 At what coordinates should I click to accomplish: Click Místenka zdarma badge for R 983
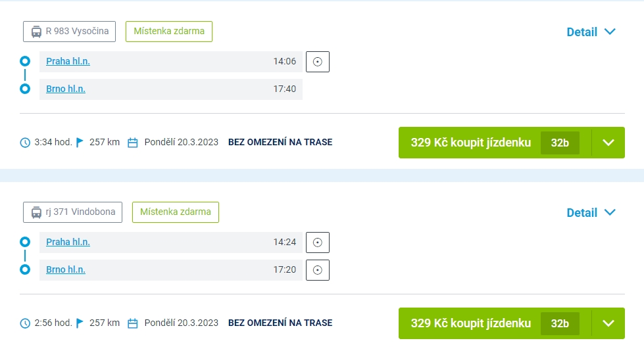click(x=169, y=32)
